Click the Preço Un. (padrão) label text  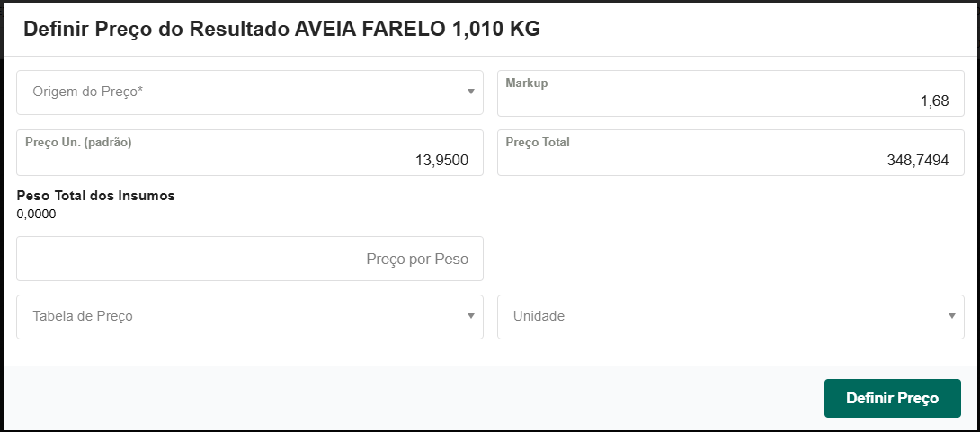tap(78, 142)
